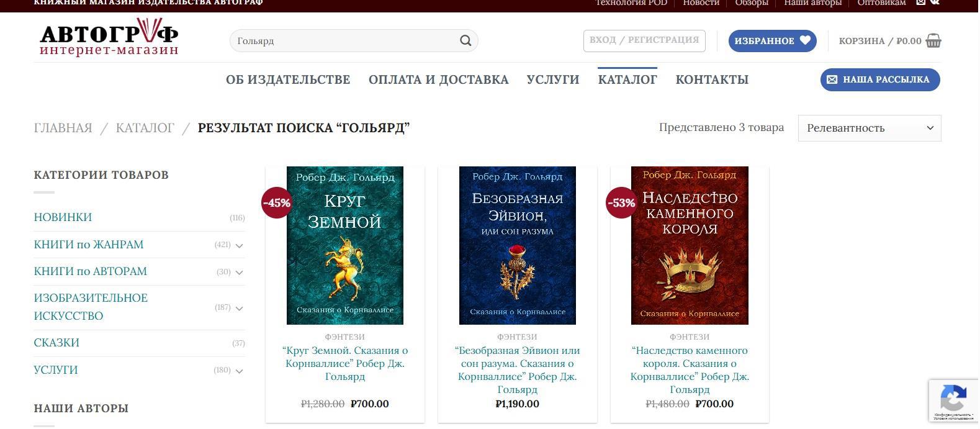This screenshot has width=980, height=429.
Task: Open the Релевантность sorting dropdown
Action: click(870, 128)
